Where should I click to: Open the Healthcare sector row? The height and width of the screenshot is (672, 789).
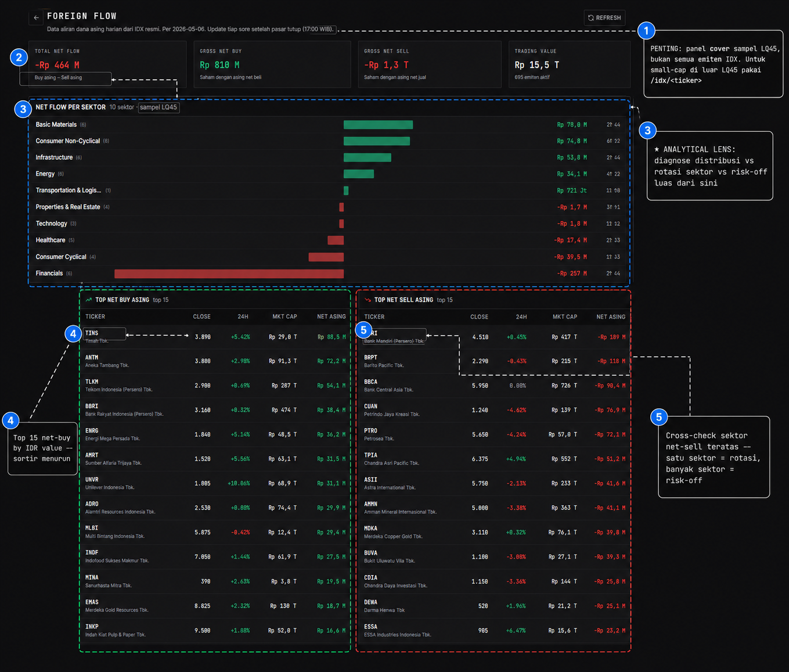point(329,240)
